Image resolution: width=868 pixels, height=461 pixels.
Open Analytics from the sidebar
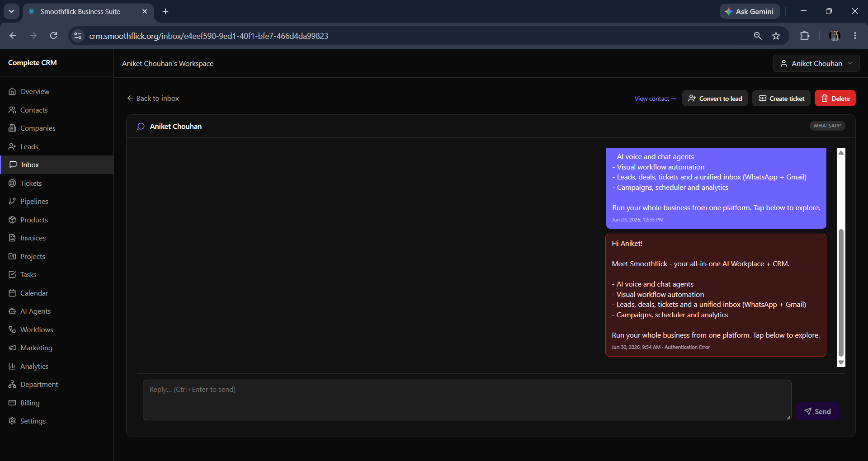[x=57, y=366]
